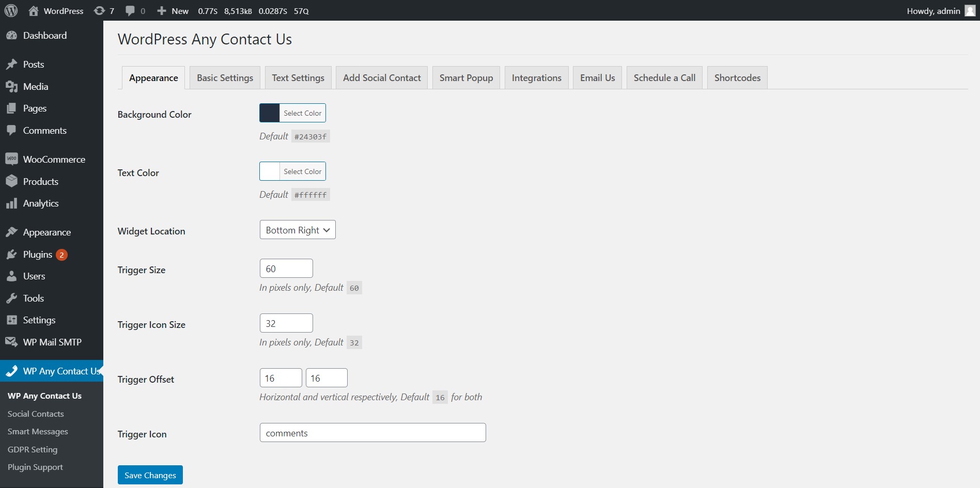Switch to the Integrations tab
The width and height of the screenshot is (980, 488).
pyautogui.click(x=536, y=78)
